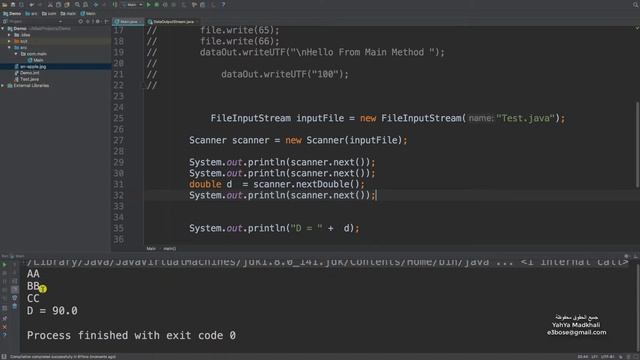This screenshot has height=360, width=640.
Task: Click the Run with Coverage icon
Action: pyautogui.click(x=165, y=4)
